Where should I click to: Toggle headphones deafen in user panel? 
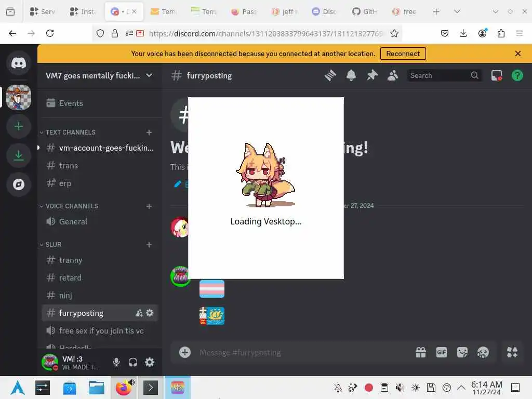tap(133, 362)
